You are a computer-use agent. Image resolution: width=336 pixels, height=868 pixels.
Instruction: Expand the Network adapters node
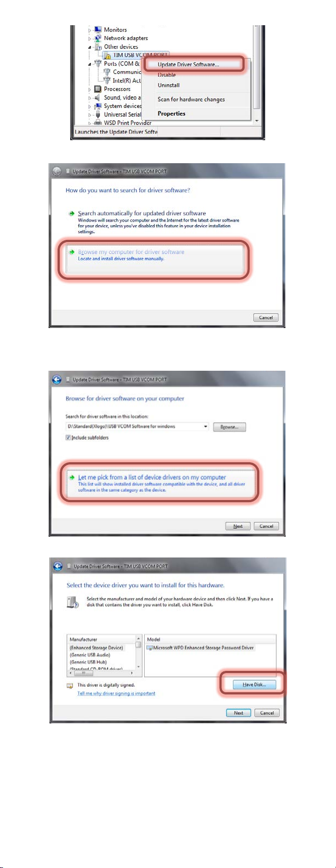90,38
